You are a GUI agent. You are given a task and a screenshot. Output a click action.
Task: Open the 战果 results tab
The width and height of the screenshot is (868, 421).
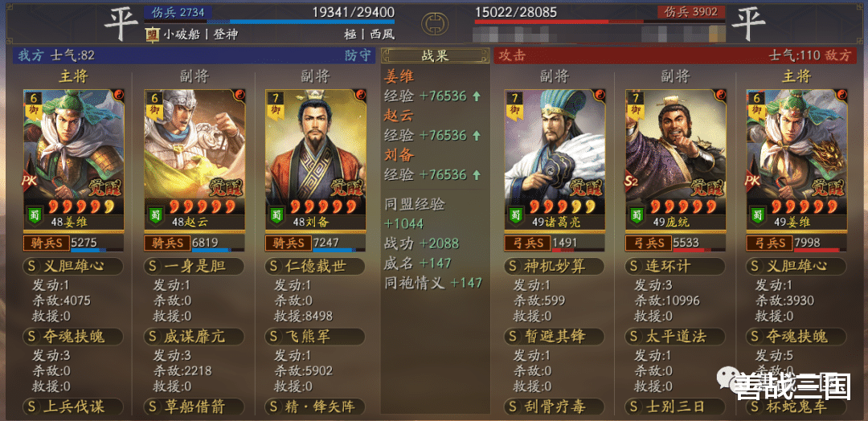point(435,56)
